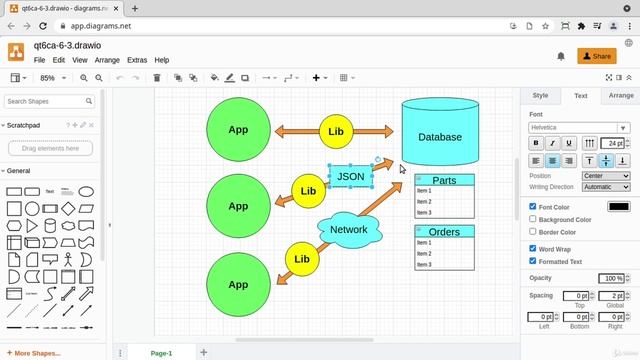The image size is (640, 360).
Task: Set vertical alignment to top
Action: tap(589, 161)
